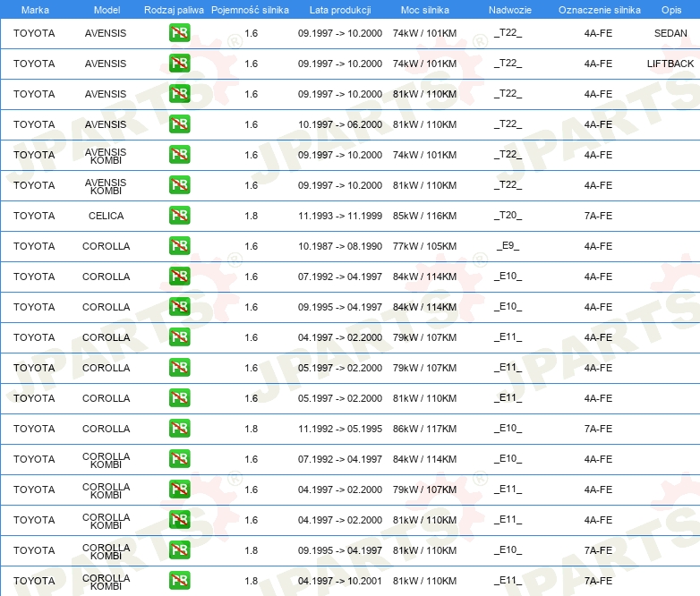Click the Rodzaj paliwa column header
Screen dimensions: 700x596
tap(174, 10)
